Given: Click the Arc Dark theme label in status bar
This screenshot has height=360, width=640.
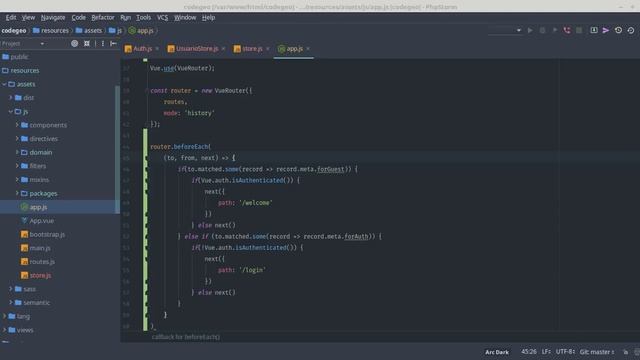Looking at the screenshot, I should [x=497, y=352].
